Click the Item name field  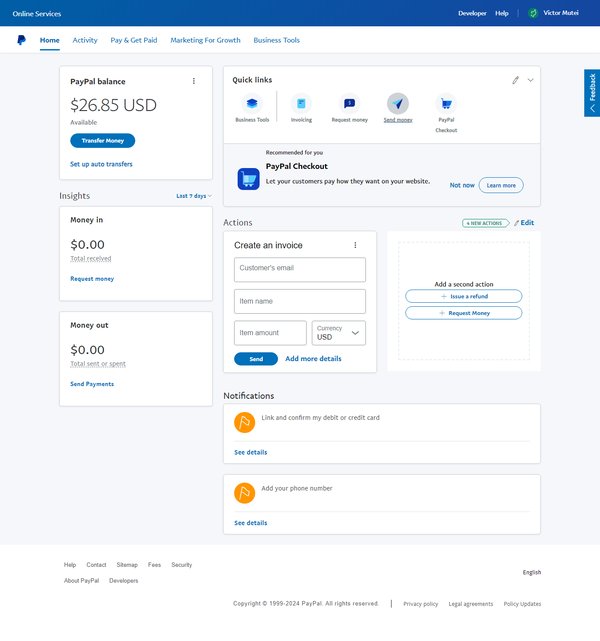point(300,301)
